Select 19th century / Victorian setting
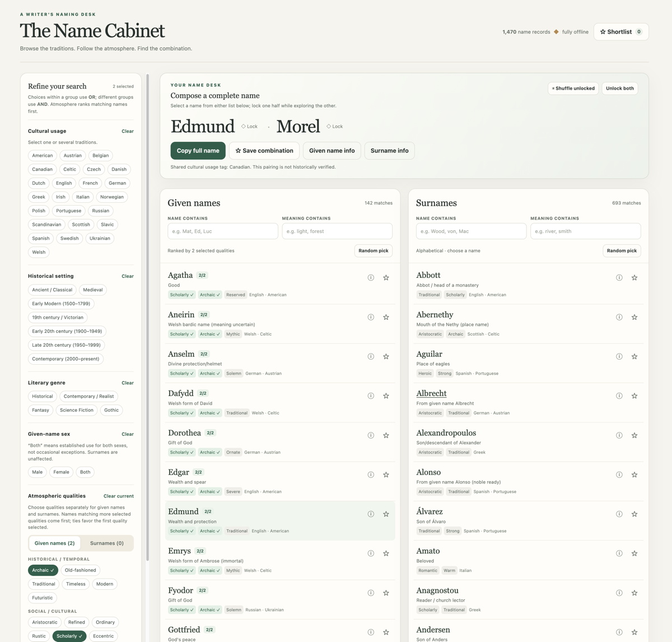 click(58, 317)
